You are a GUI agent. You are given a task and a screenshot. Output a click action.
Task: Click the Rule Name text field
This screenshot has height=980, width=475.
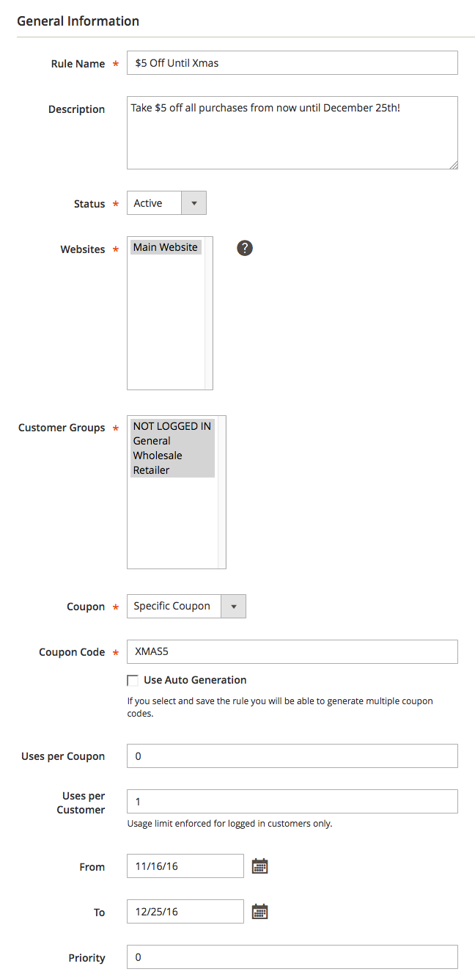tap(292, 63)
